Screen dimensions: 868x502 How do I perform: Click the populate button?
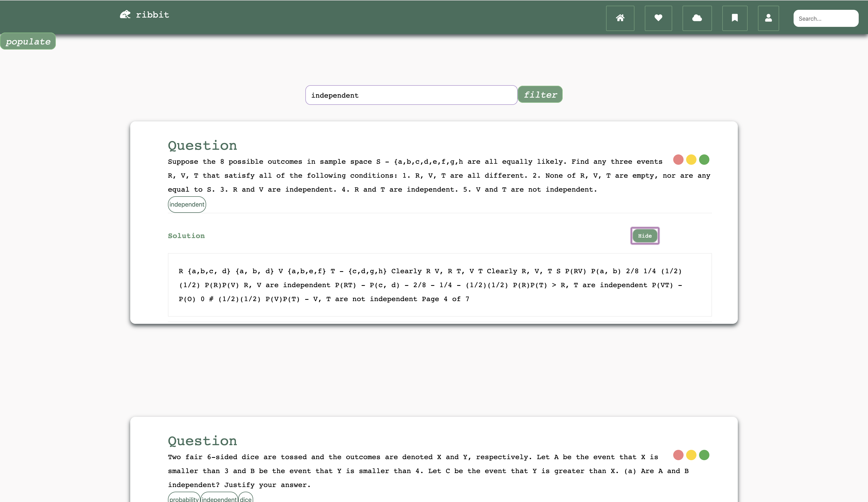pos(28,42)
